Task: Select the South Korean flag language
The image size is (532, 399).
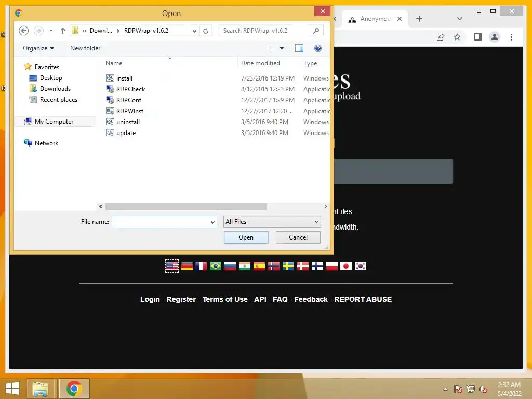Action: tap(361, 266)
